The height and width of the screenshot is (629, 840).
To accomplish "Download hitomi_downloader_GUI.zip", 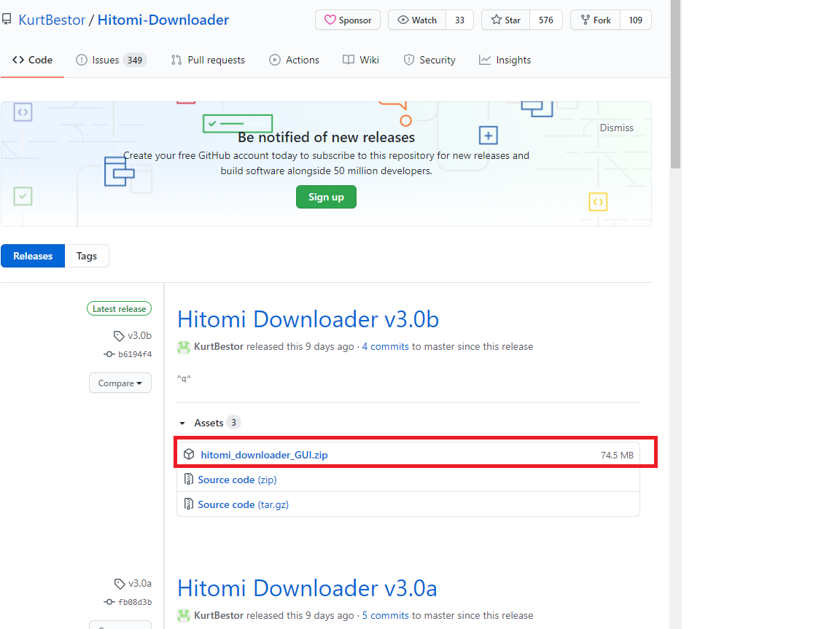I will (x=264, y=455).
